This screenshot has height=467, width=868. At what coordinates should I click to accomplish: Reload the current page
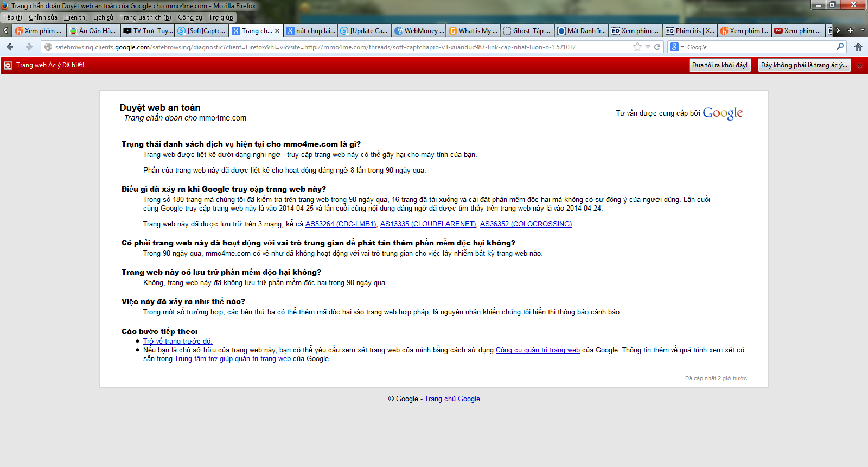(x=657, y=47)
